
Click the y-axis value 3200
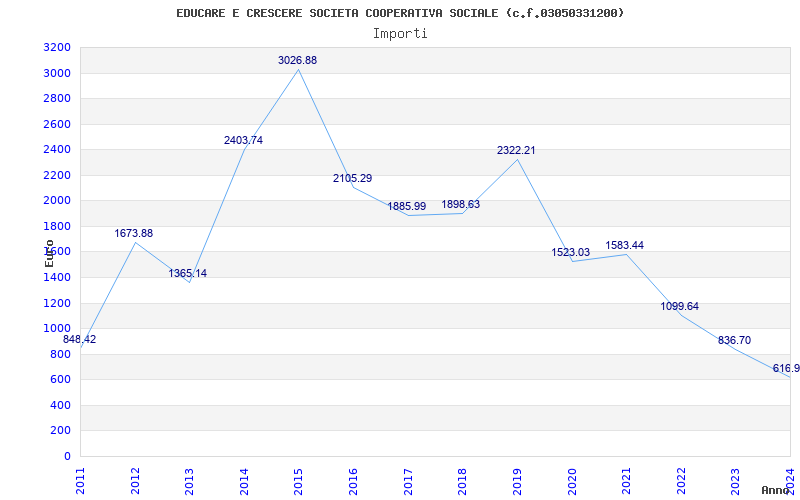[57, 48]
